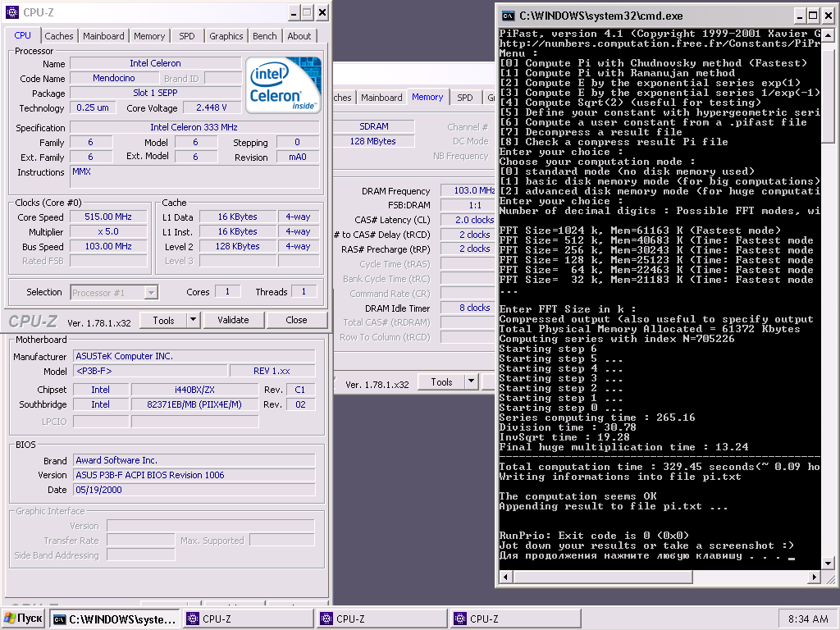Click the Technology 0.25 um value
Image resolution: width=840 pixels, height=630 pixels.
point(92,107)
